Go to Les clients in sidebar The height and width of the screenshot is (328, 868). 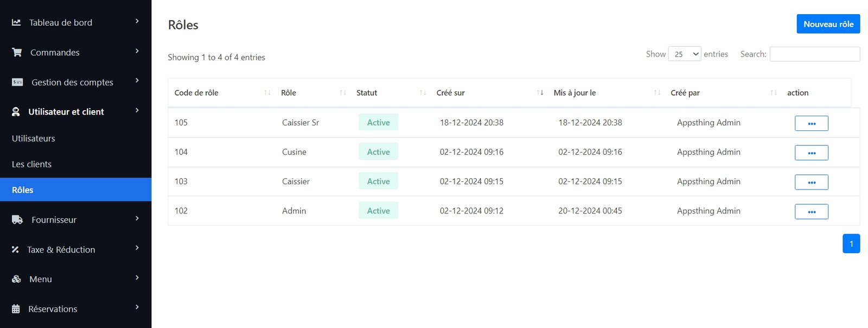[31, 164]
